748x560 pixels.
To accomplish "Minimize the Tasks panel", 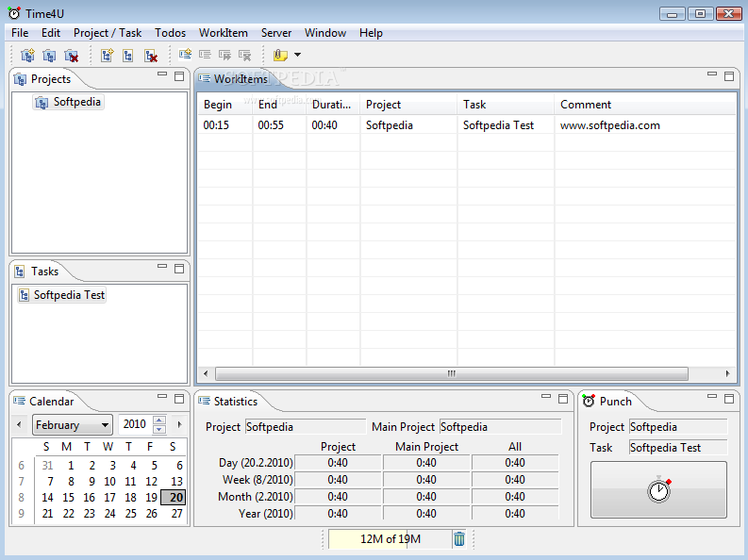I will (162, 267).
